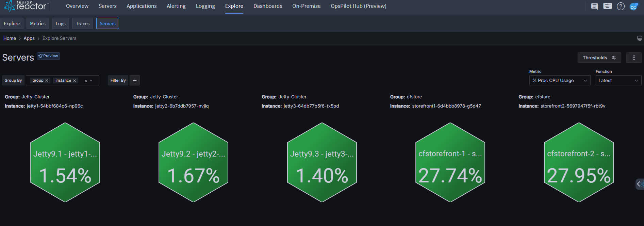Switch to the Traces sub-tab

(x=83, y=23)
